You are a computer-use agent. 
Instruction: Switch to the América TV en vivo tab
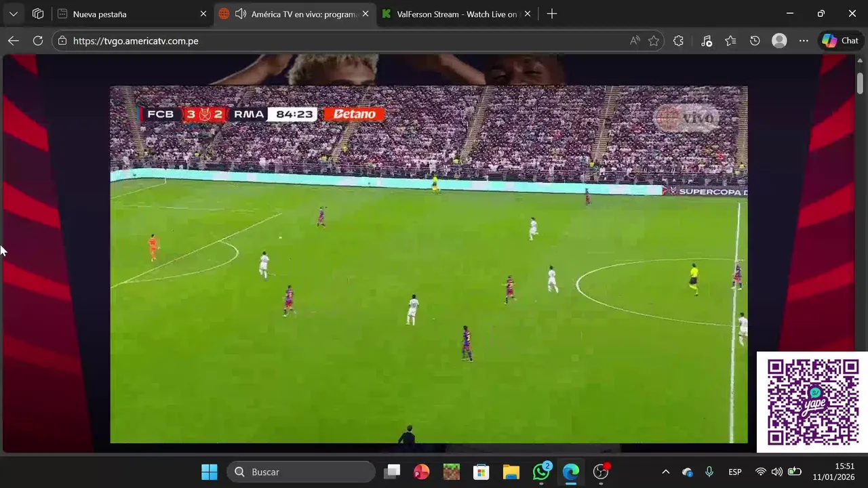click(x=294, y=14)
